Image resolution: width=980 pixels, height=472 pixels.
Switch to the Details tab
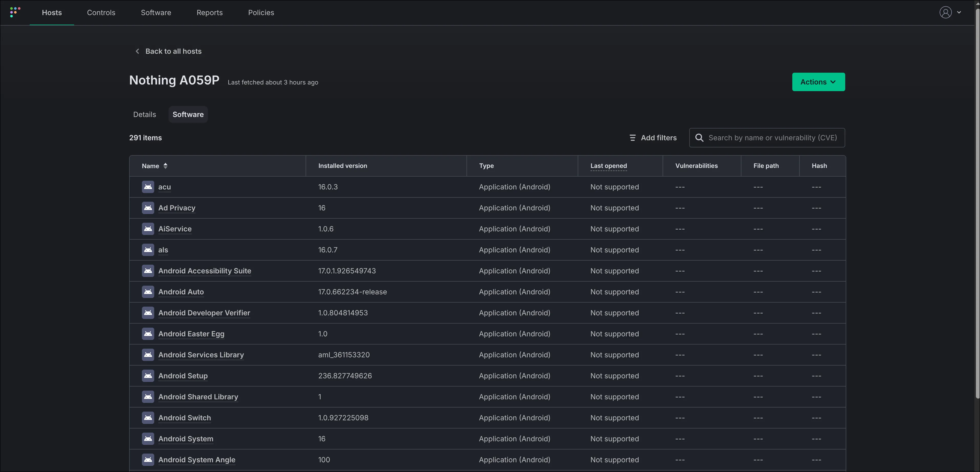144,114
